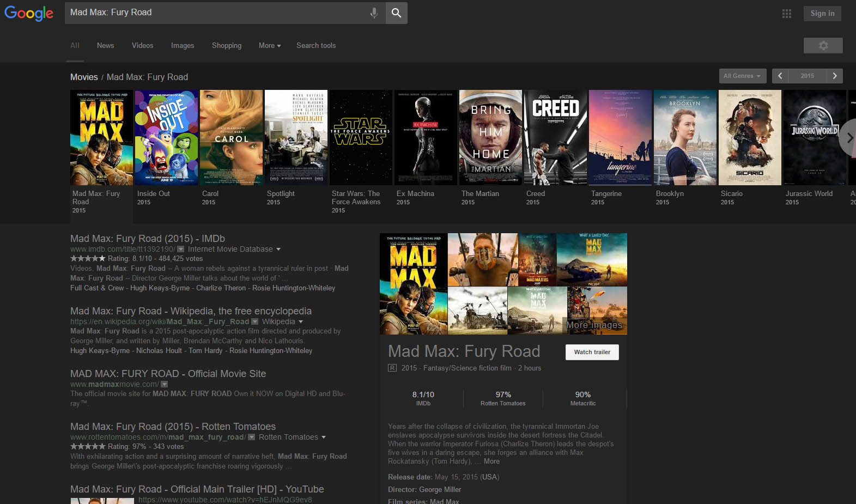Select the Sicario movie poster
The height and width of the screenshot is (504, 856).
tap(750, 137)
